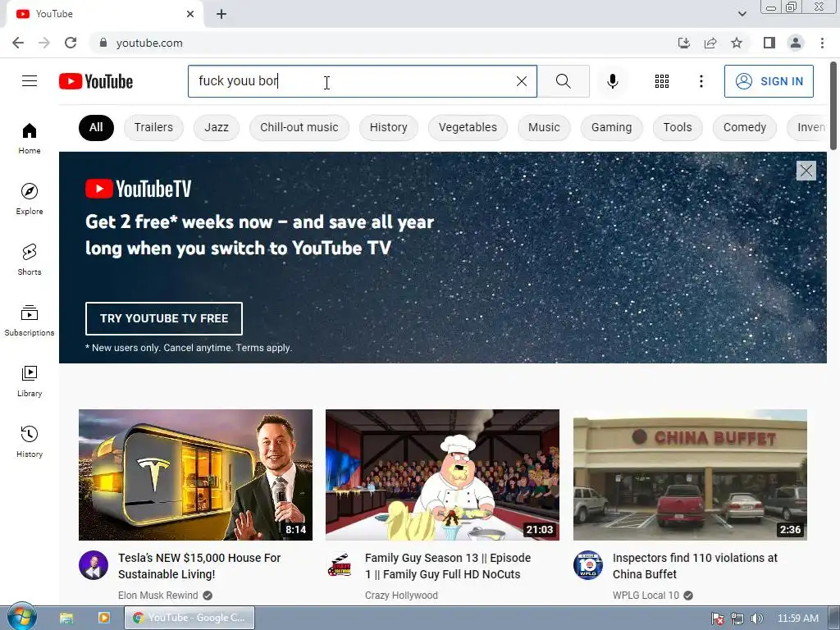Select the Jazz filter chip
The width and height of the screenshot is (840, 630).
217,127
